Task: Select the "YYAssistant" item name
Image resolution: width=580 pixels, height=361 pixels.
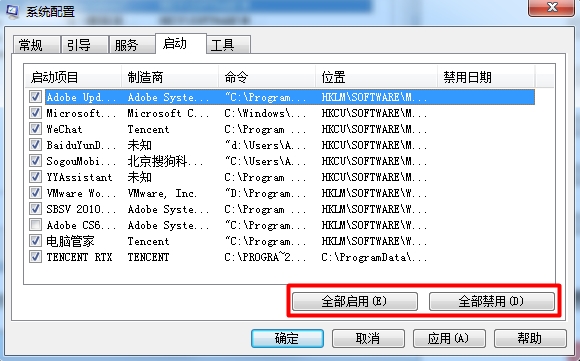Action: point(79,177)
